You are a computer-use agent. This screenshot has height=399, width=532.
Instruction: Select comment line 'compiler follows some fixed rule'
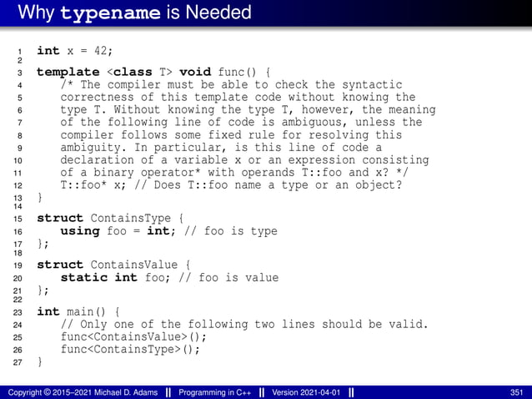pos(231,135)
